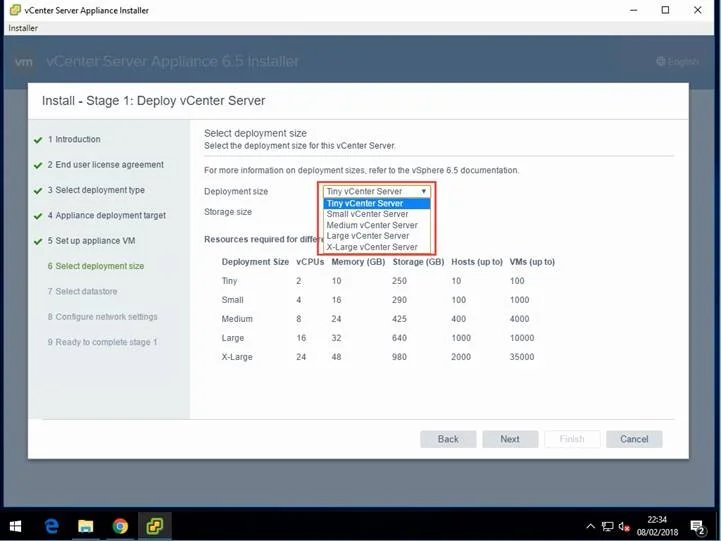721x541 pixels.
Task: Select X-Large vCenter Server option
Action: coord(377,247)
